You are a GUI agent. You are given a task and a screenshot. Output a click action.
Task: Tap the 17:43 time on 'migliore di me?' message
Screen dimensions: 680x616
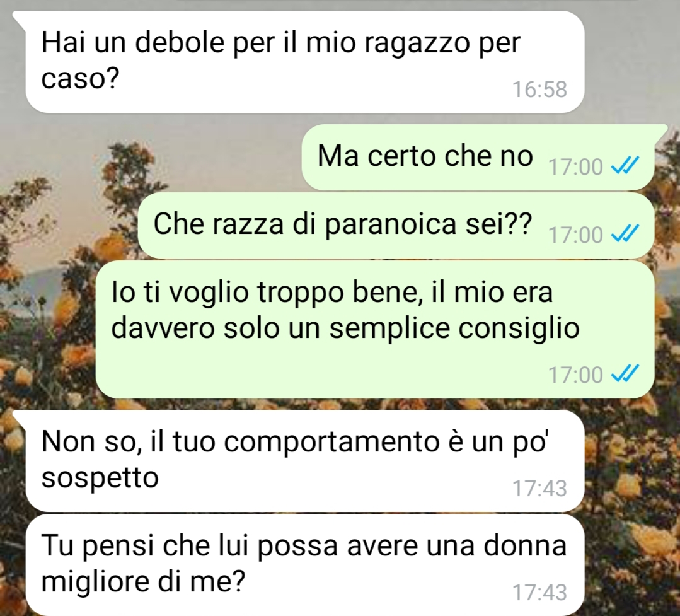pyautogui.click(x=539, y=592)
